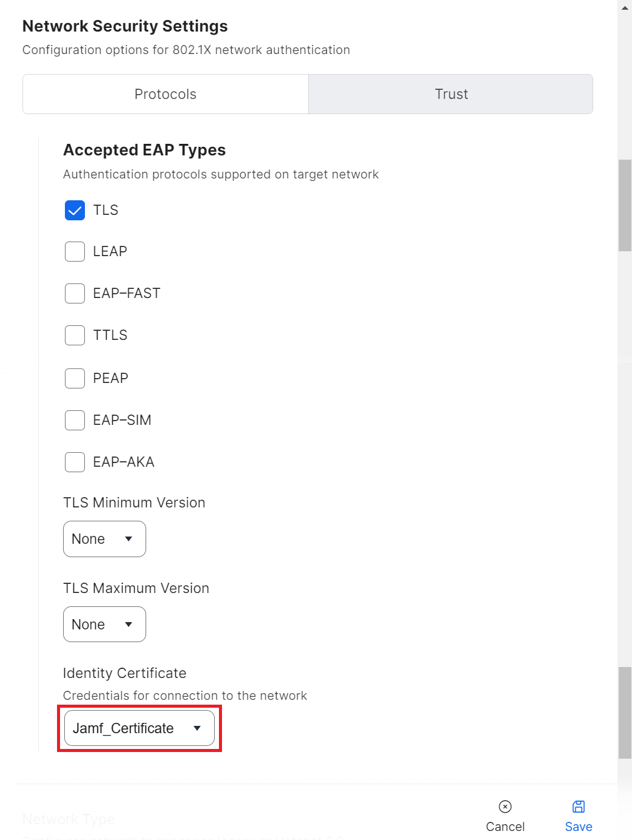This screenshot has width=632, height=840.
Task: Check the TTLS protocol option
Action: pyautogui.click(x=75, y=335)
